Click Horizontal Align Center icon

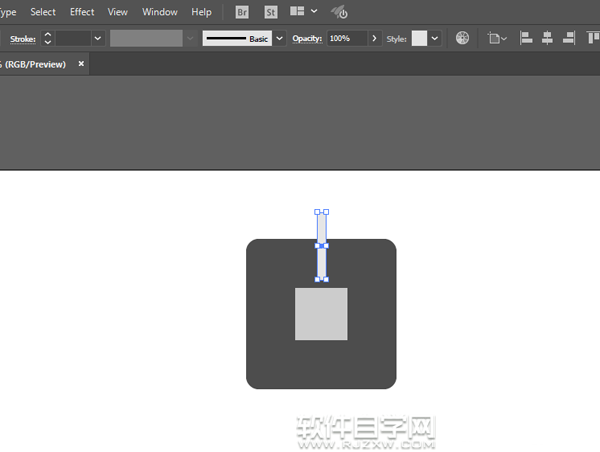click(x=547, y=38)
